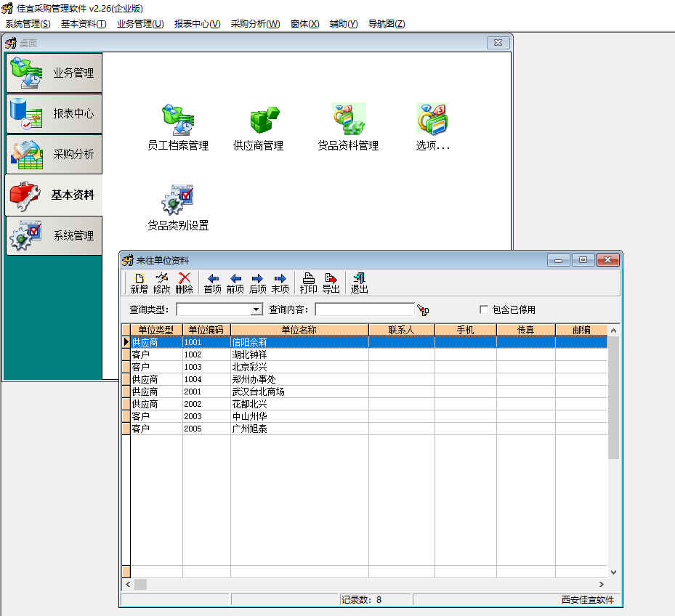The width and height of the screenshot is (675, 616).
Task: Click the unit code cell 2001
Action: click(x=206, y=392)
